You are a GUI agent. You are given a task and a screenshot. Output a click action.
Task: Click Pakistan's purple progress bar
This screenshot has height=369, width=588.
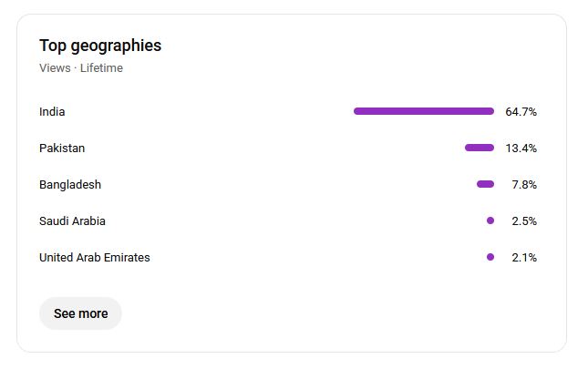[x=480, y=148]
